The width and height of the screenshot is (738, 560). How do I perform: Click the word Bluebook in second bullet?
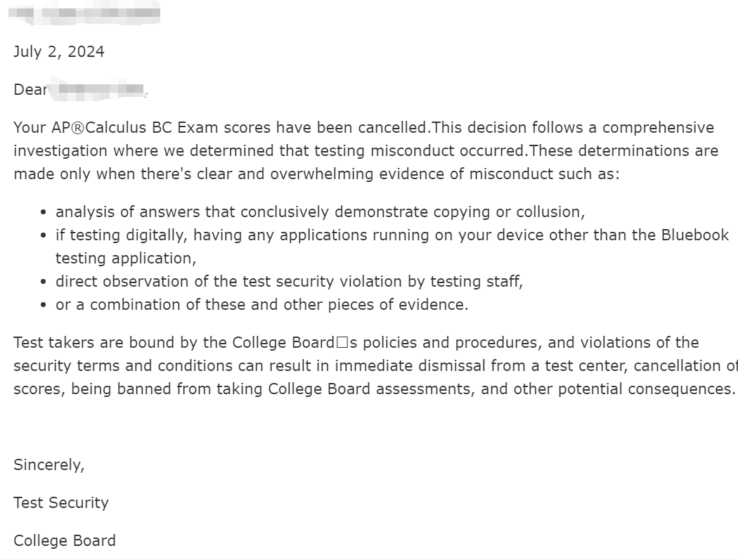(x=695, y=235)
